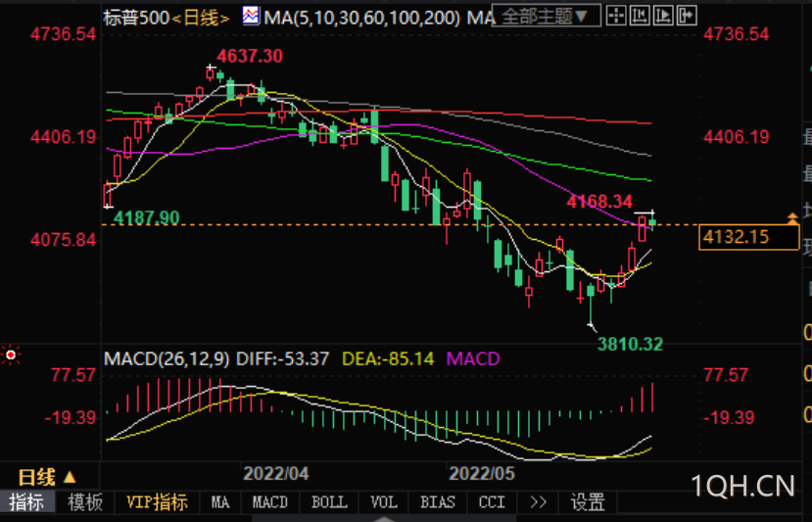This screenshot has height=522, width=812.
Task: Click the red alert marker icon
Action: 11,356
